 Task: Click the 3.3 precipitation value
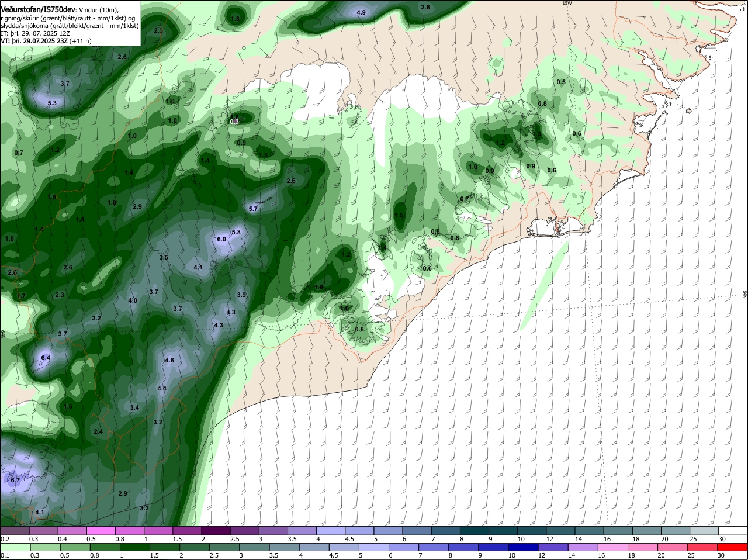tap(144, 508)
